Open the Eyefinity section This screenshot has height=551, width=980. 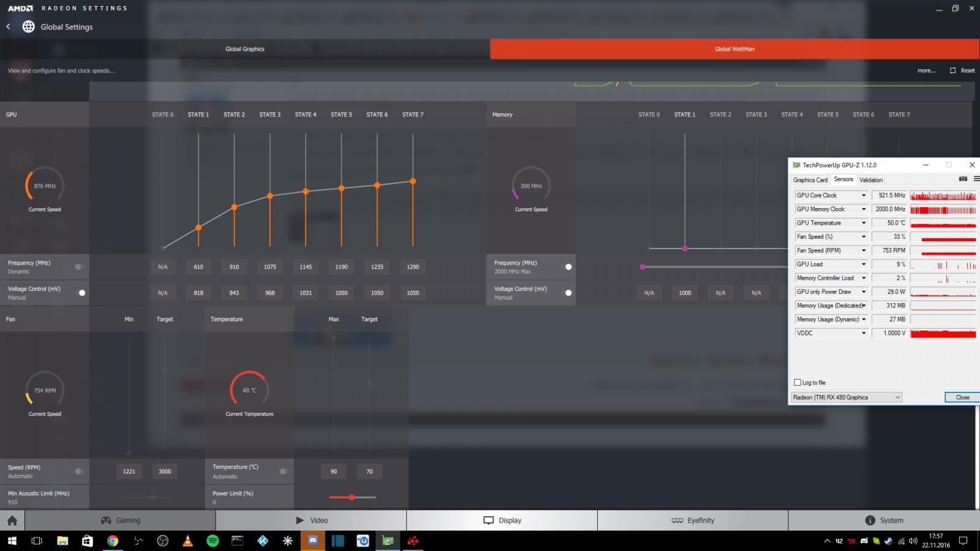pyautogui.click(x=693, y=520)
